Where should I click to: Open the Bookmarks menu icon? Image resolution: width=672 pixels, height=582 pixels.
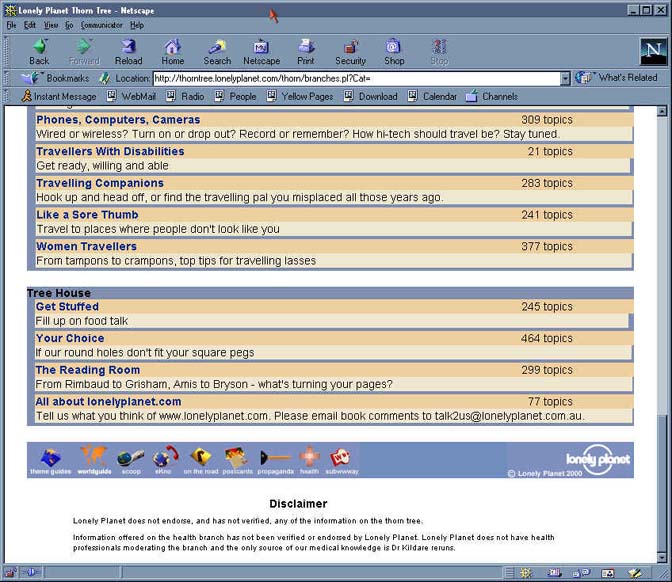(x=56, y=78)
